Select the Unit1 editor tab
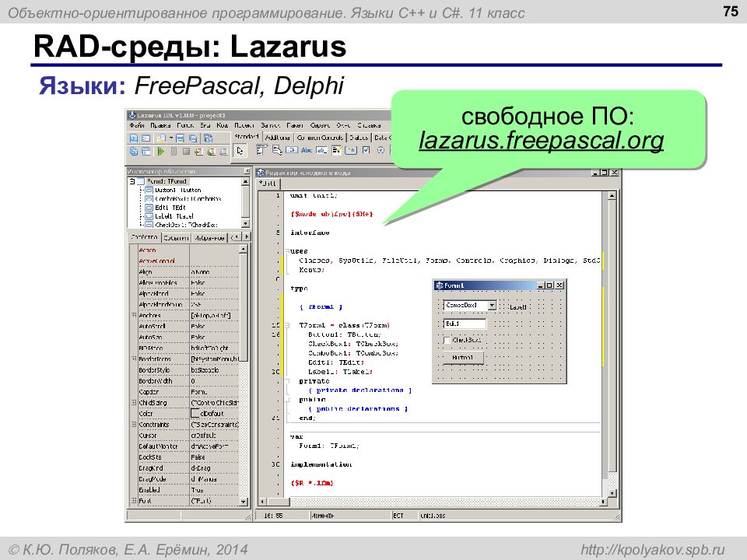Image resolution: width=747 pixels, height=560 pixels. tap(268, 184)
